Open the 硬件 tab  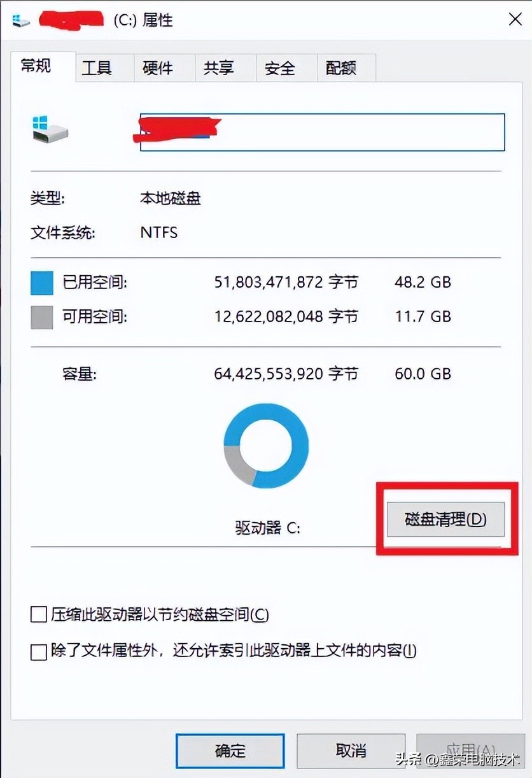click(x=158, y=68)
